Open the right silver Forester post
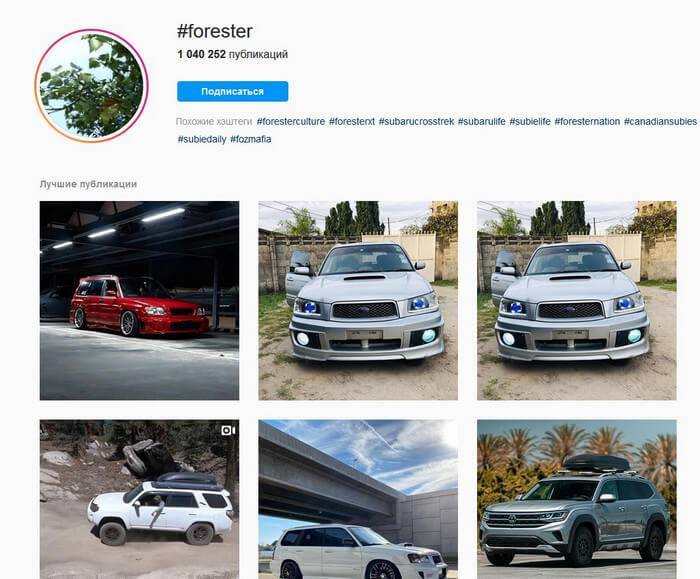Viewport: 700px width, 579px height. coord(577,300)
